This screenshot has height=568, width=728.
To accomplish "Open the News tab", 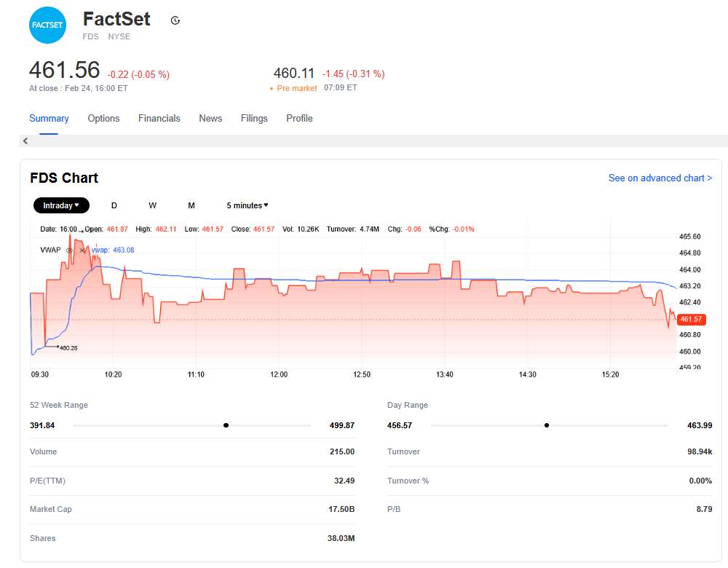I will 210,118.
